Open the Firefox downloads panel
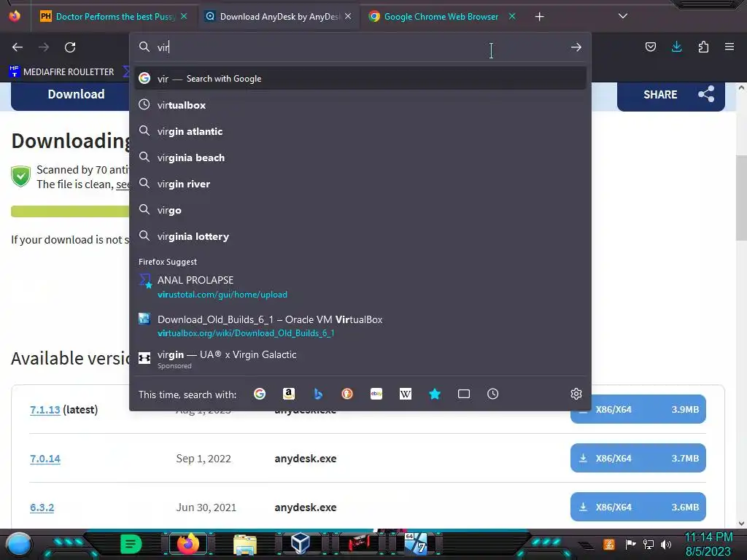Image resolution: width=747 pixels, height=560 pixels. 676,47
